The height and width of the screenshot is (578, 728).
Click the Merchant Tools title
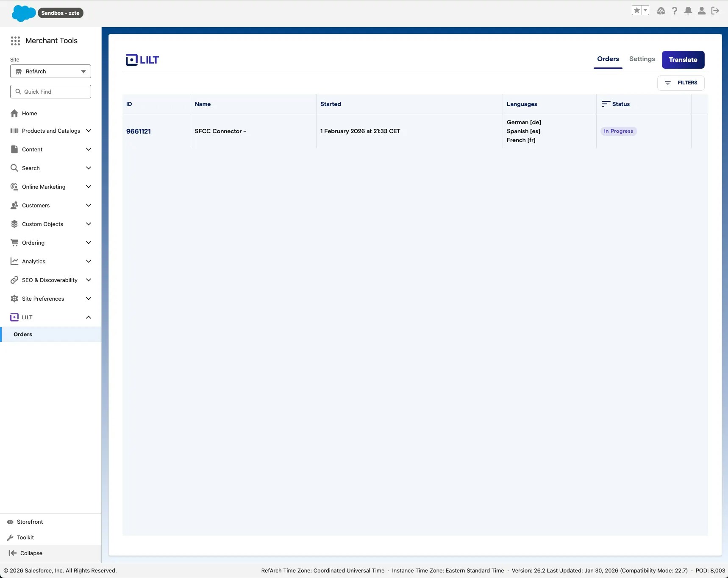pyautogui.click(x=51, y=41)
